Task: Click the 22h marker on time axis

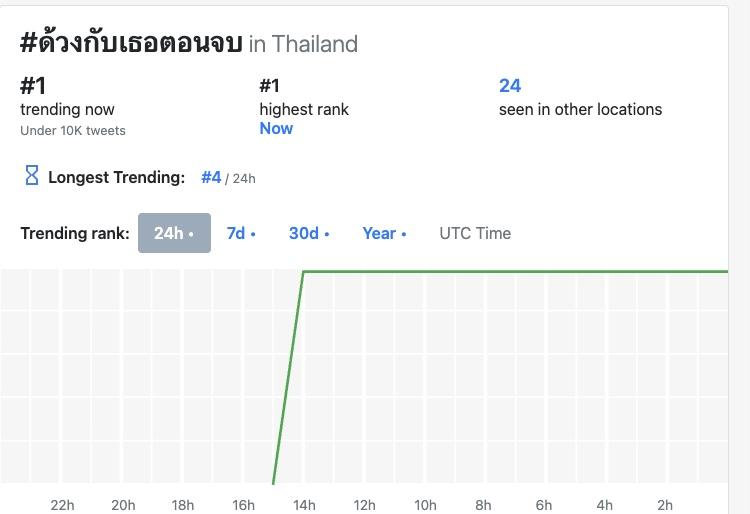Action: 62,505
